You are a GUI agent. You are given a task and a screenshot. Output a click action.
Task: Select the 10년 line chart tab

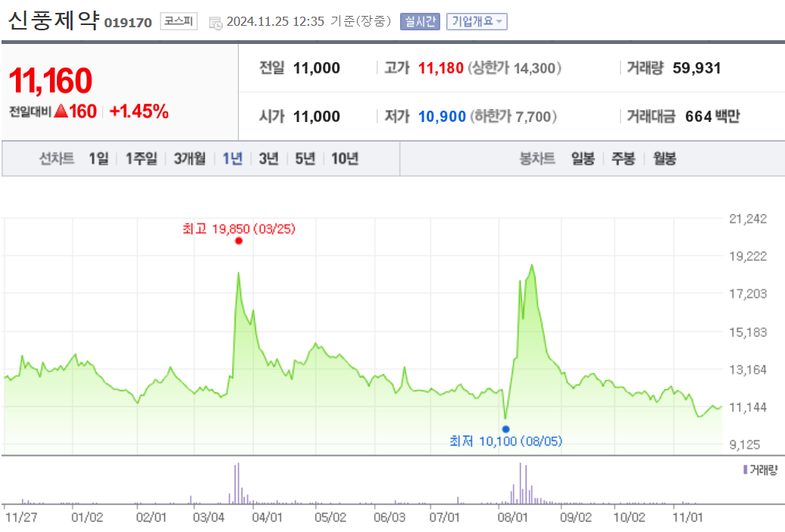coord(345,159)
